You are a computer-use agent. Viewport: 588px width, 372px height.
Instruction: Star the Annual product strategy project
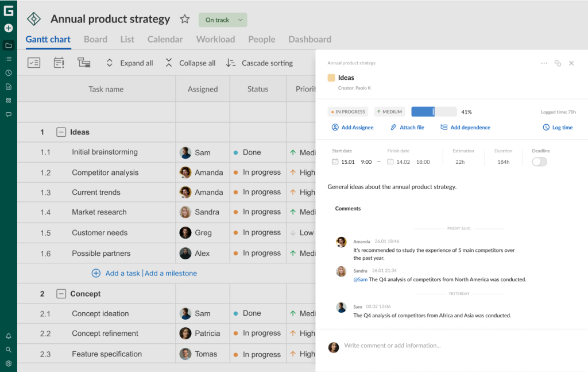coord(184,19)
